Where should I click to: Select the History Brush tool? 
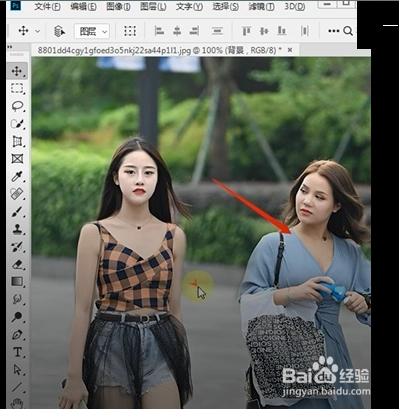click(17, 247)
